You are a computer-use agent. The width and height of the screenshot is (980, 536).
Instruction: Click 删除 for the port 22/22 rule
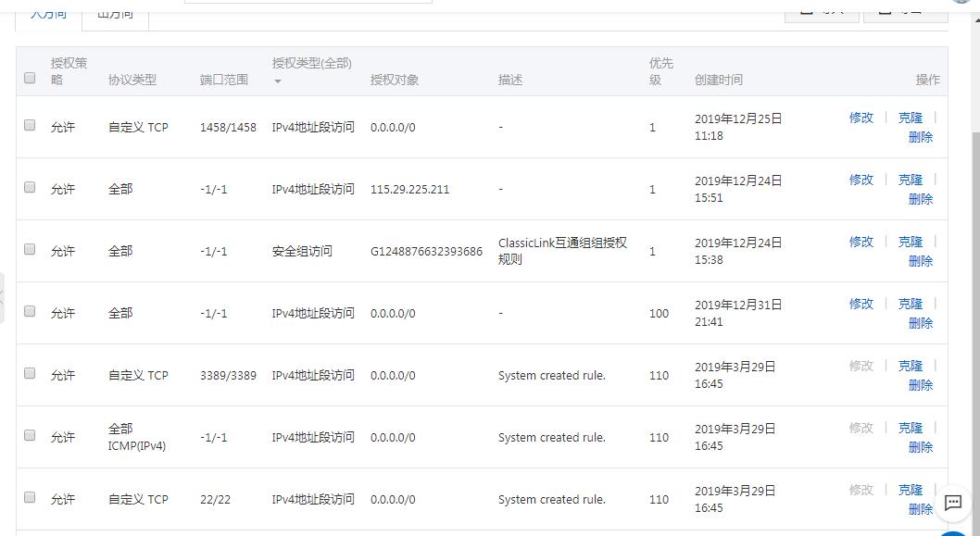[921, 509]
